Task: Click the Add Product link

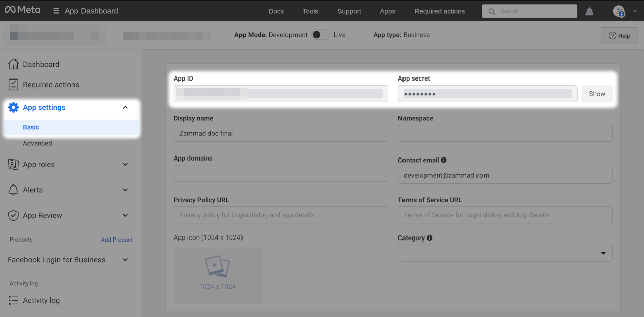Action: [x=117, y=240]
